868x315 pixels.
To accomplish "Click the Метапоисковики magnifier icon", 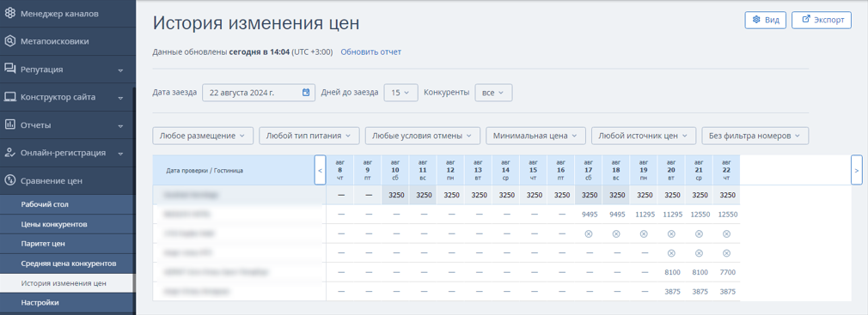I will point(10,41).
